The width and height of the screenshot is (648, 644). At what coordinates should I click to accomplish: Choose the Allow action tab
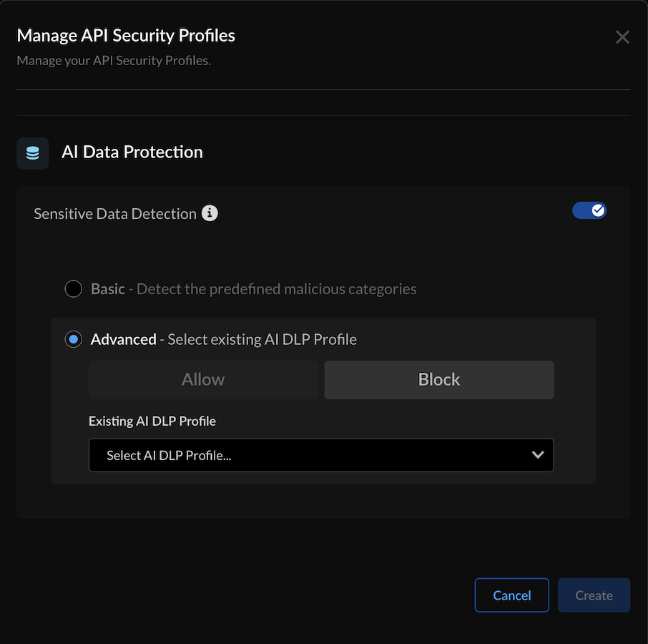coord(203,379)
